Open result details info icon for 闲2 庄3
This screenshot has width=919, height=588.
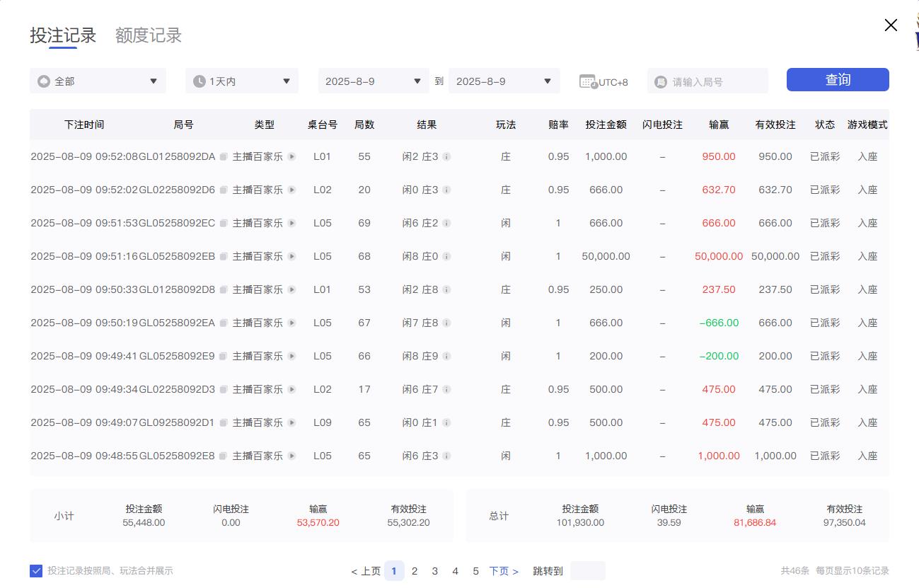[448, 156]
